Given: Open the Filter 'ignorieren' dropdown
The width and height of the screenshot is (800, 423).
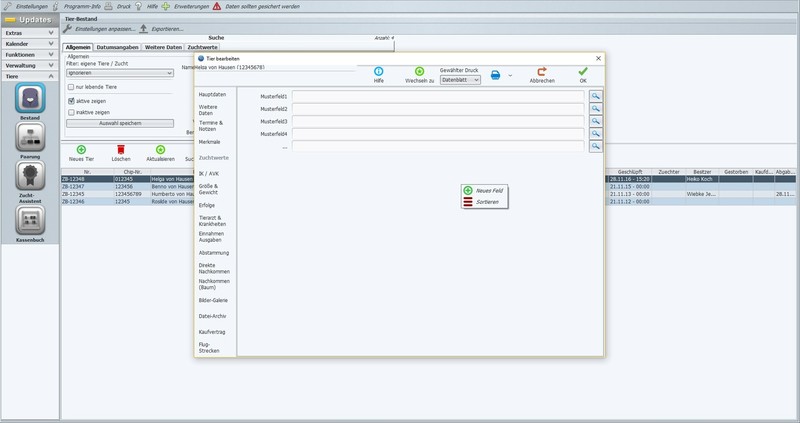Looking at the screenshot, I should [120, 73].
